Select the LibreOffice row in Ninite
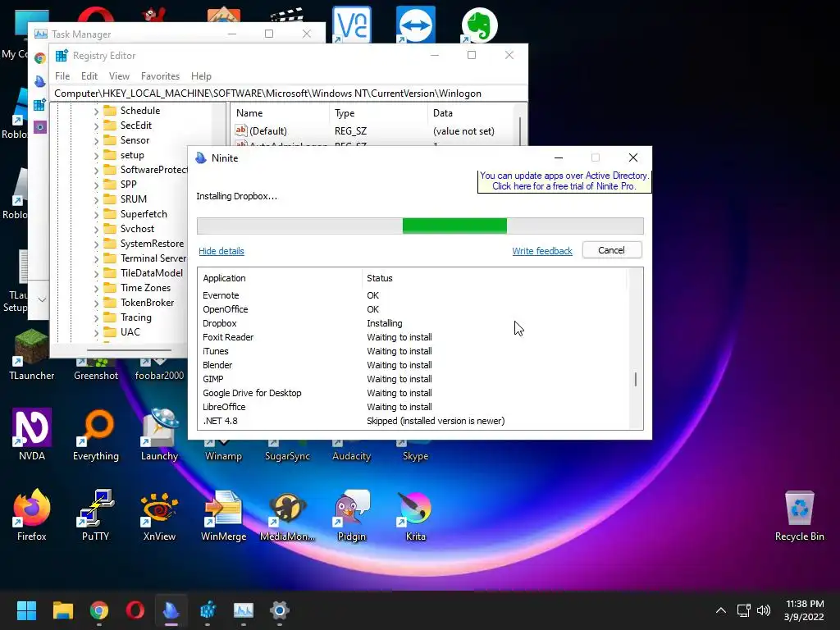Viewport: 840px width, 630px height. click(x=412, y=407)
